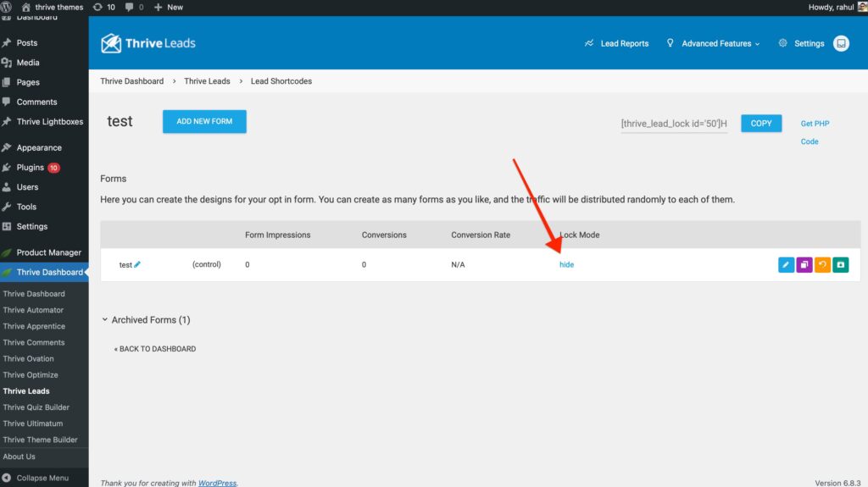Click the lead lock shortcode field
Image resolution: width=868 pixels, height=487 pixels.
click(x=674, y=124)
